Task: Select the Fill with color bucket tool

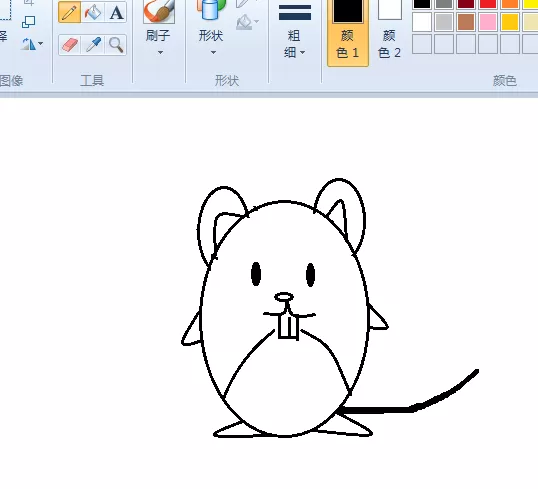Action: [93, 12]
